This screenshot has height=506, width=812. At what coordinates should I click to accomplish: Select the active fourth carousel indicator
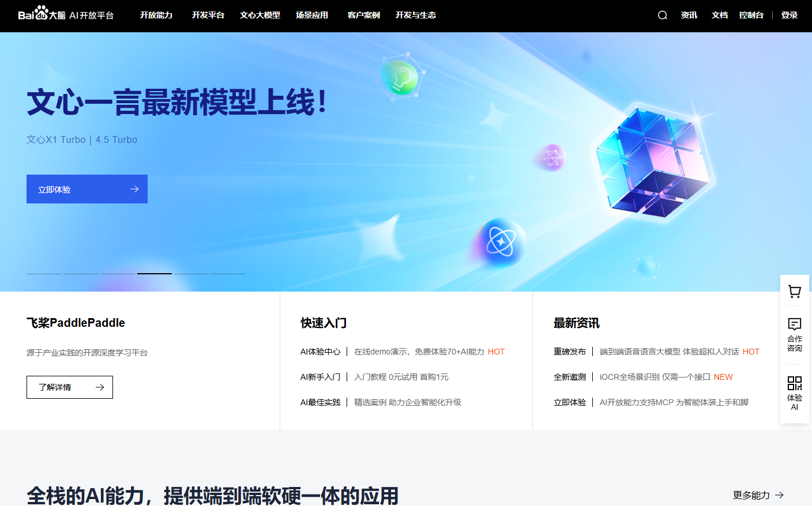tap(155, 273)
